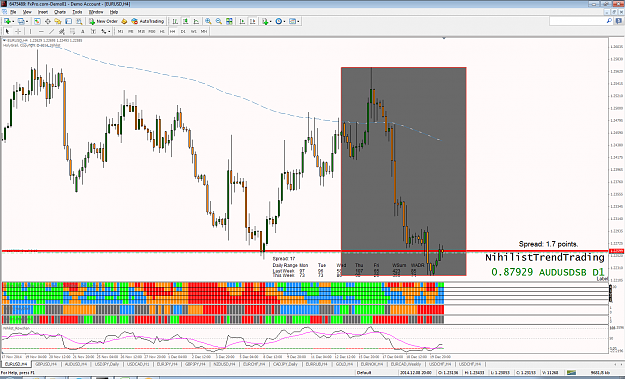The width and height of the screenshot is (625, 379).
Task: Switch timeframe to W1
Action: 193,31
